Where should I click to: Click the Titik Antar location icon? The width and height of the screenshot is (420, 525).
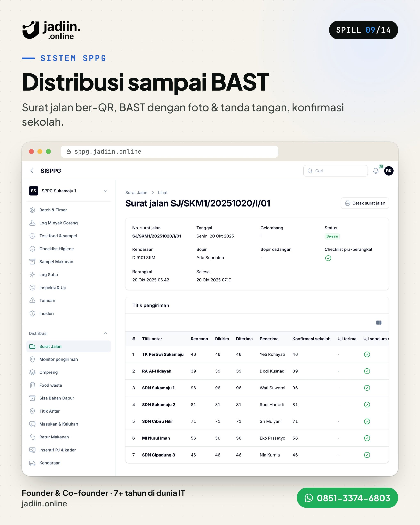click(32, 411)
